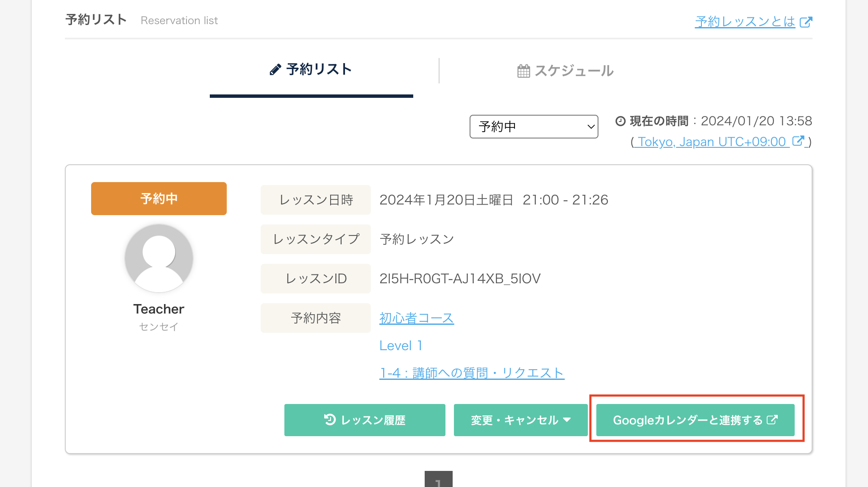
Task: Click Googleカレンダーと連携する button
Action: click(696, 420)
